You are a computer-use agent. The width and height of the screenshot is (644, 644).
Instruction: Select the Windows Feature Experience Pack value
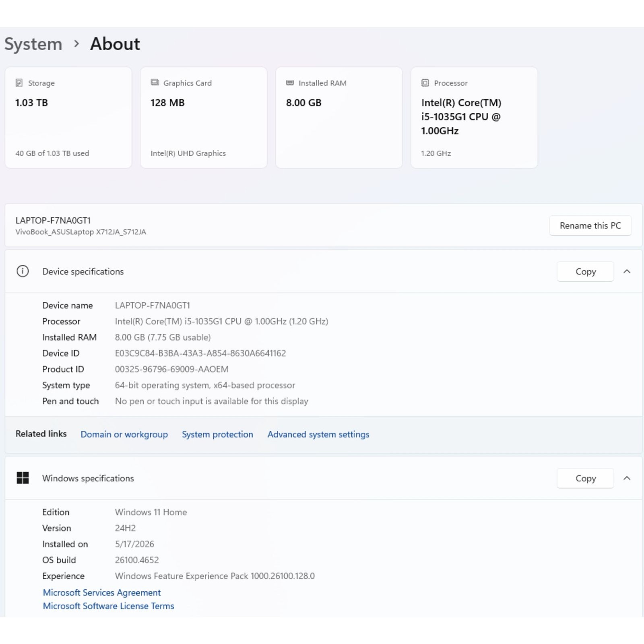215,576
